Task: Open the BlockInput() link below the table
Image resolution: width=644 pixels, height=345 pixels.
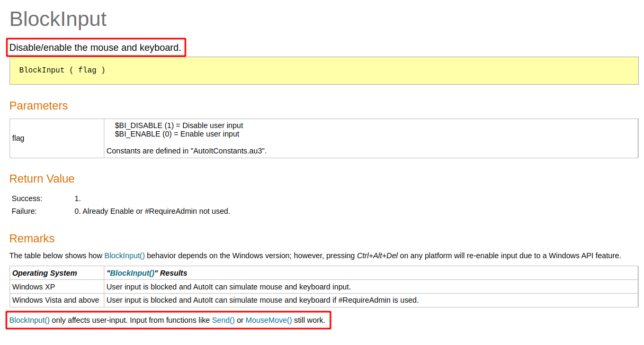Action: [x=30, y=320]
